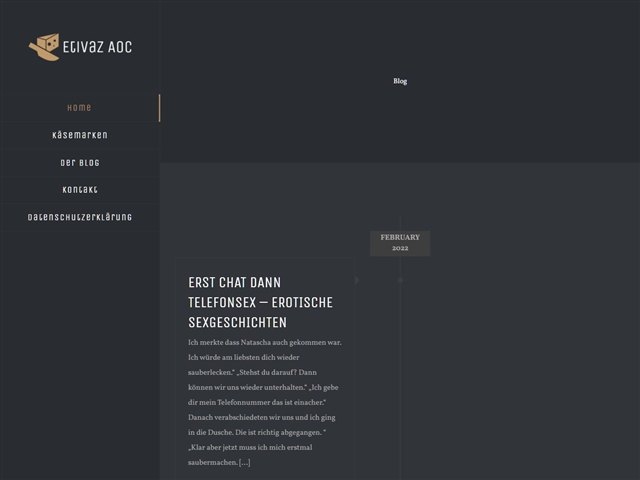Click the empty sidebar area below Datenschutzerklärung
The image size is (640, 480).
click(x=79, y=350)
